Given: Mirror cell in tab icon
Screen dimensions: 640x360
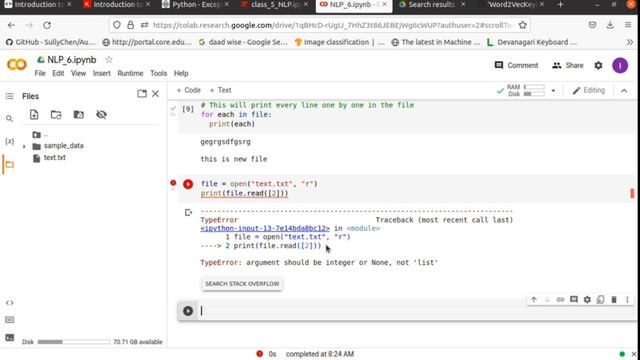Looking at the screenshot, I should pyautogui.click(x=600, y=300).
